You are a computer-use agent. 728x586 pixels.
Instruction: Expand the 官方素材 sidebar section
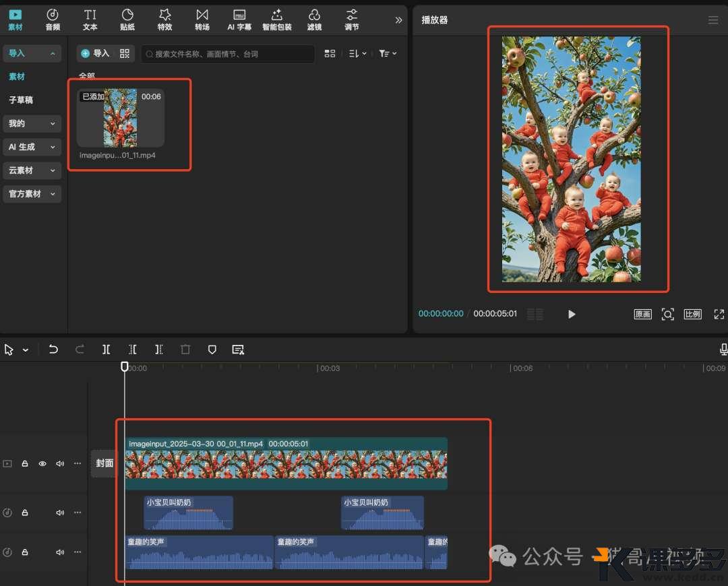32,194
